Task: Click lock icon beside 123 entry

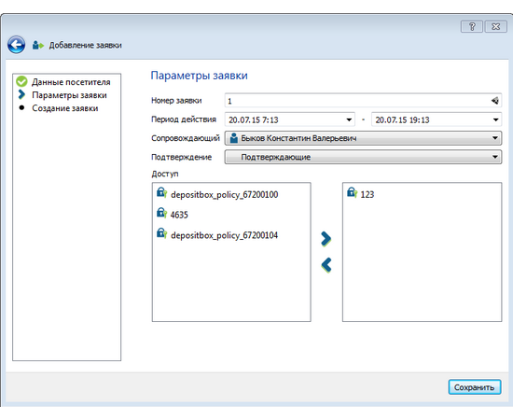Action: click(x=352, y=192)
